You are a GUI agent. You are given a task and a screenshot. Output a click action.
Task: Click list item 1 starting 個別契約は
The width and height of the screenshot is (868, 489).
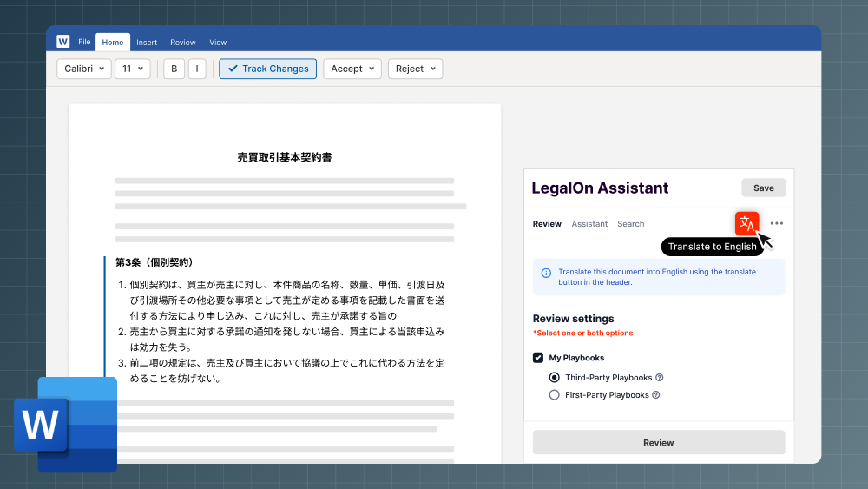(282, 301)
